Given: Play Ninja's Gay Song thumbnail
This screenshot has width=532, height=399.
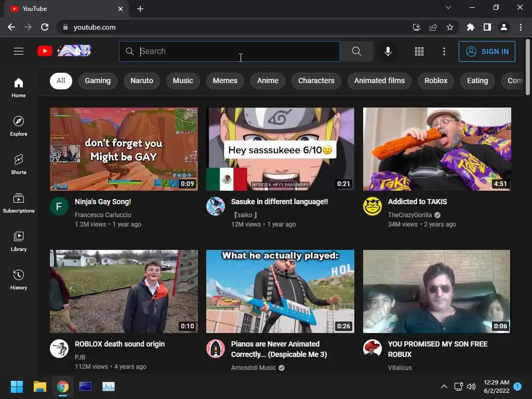Looking at the screenshot, I should pos(124,149).
